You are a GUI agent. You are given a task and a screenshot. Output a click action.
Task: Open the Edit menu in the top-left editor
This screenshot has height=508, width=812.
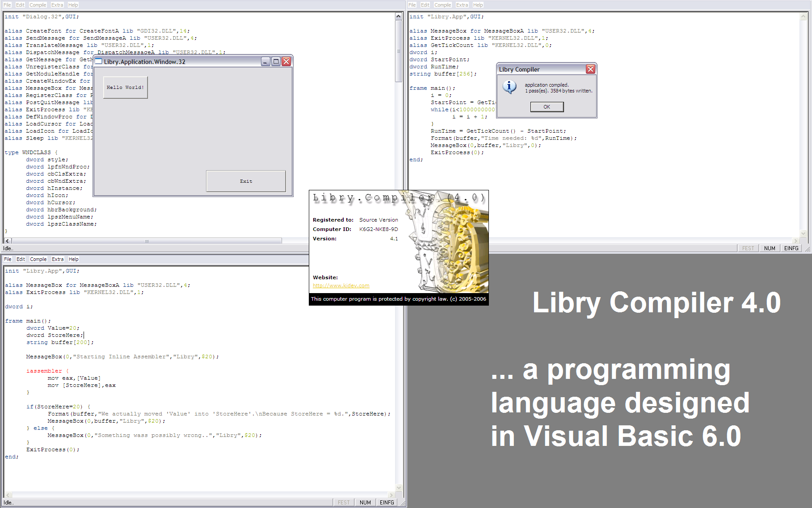[x=20, y=5]
